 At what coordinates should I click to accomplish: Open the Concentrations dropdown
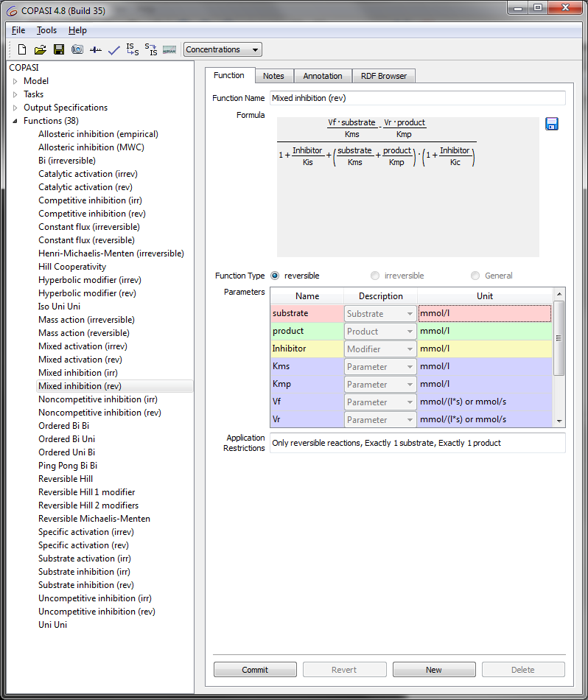[223, 49]
